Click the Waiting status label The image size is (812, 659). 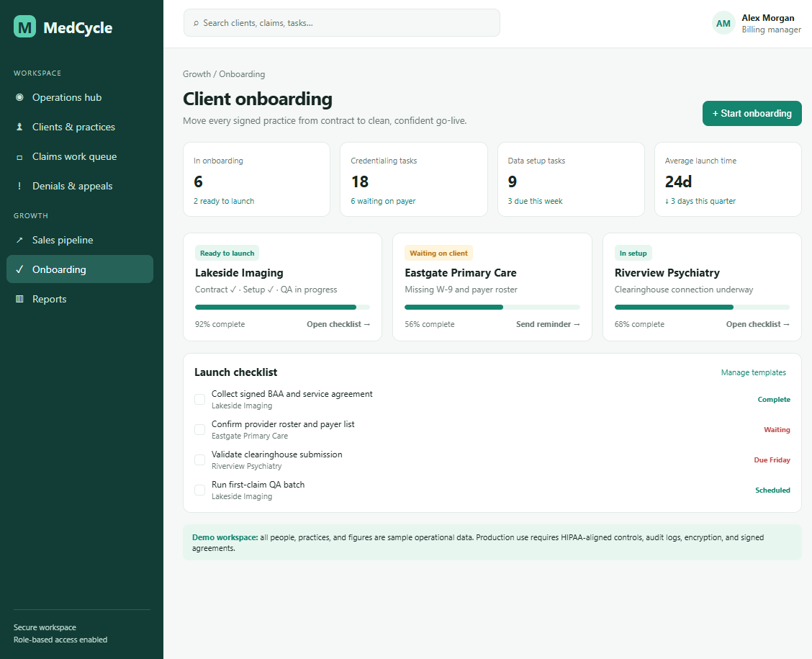coord(777,429)
